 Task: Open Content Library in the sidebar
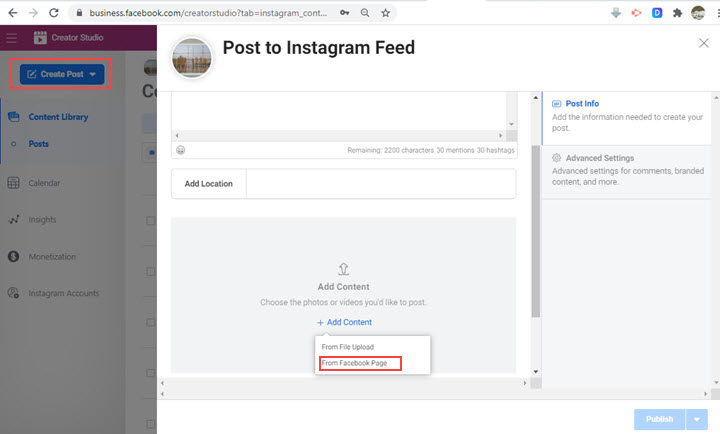click(58, 117)
